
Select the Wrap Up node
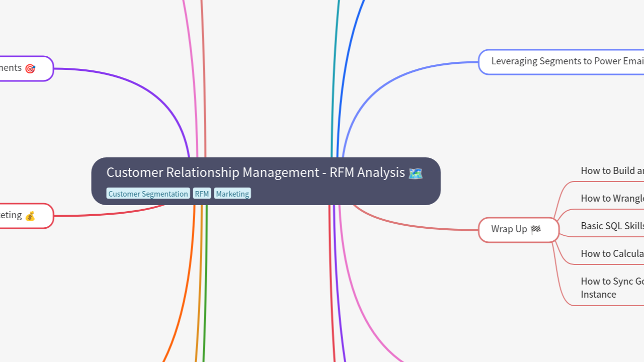pos(519,230)
